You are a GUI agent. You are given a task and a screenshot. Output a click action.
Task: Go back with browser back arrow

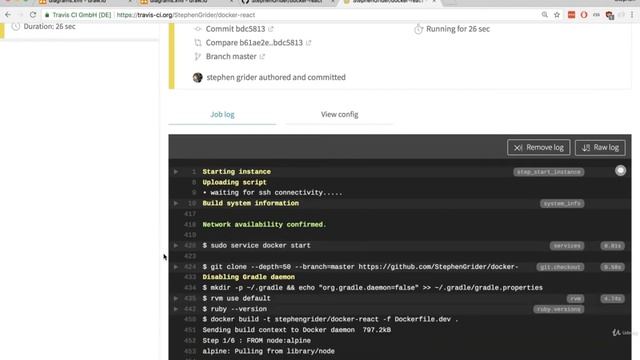8,15
